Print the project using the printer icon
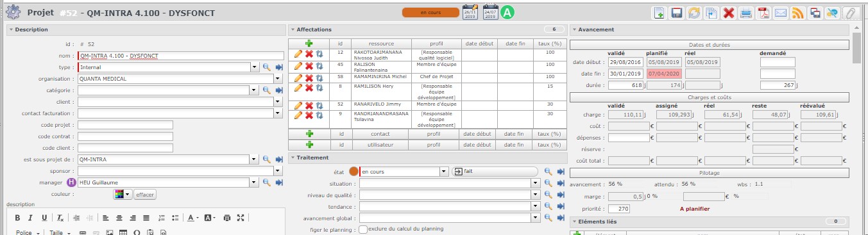Image resolution: width=868 pixels, height=235 pixels. click(746, 13)
